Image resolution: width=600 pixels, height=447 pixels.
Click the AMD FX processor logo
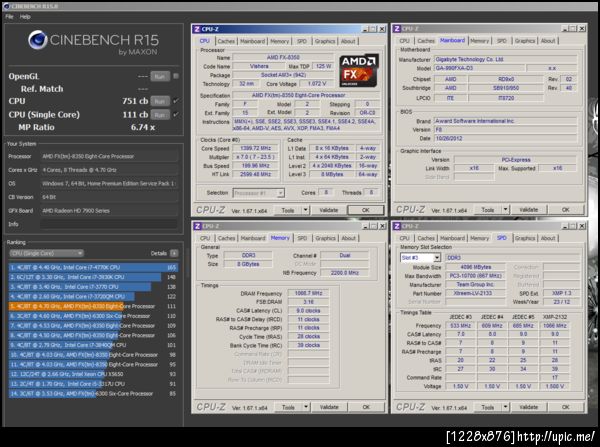point(359,70)
